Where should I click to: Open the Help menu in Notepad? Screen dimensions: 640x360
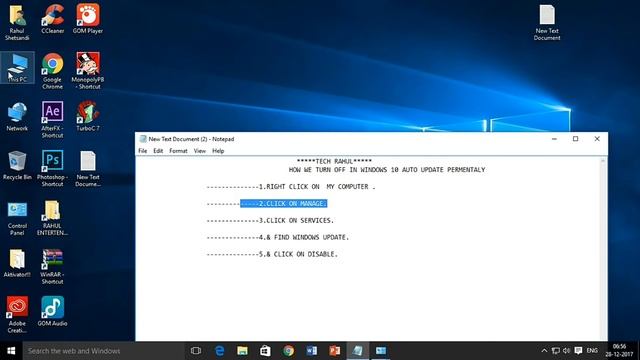(218, 151)
